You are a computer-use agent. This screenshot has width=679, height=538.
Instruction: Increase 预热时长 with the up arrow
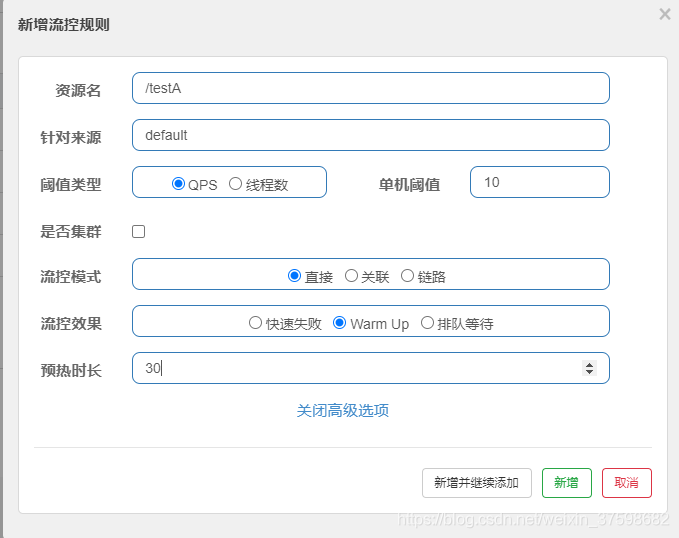pyautogui.click(x=589, y=364)
